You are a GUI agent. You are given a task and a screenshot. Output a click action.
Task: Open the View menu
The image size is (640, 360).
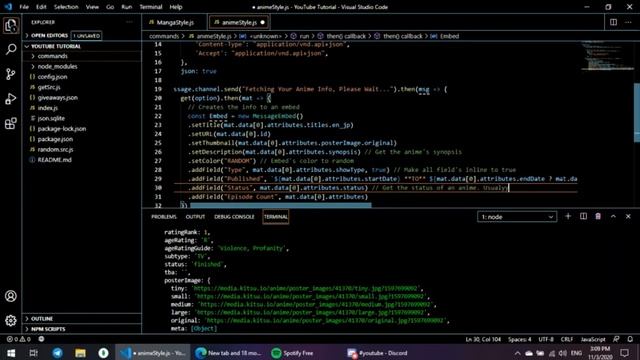pos(92,7)
